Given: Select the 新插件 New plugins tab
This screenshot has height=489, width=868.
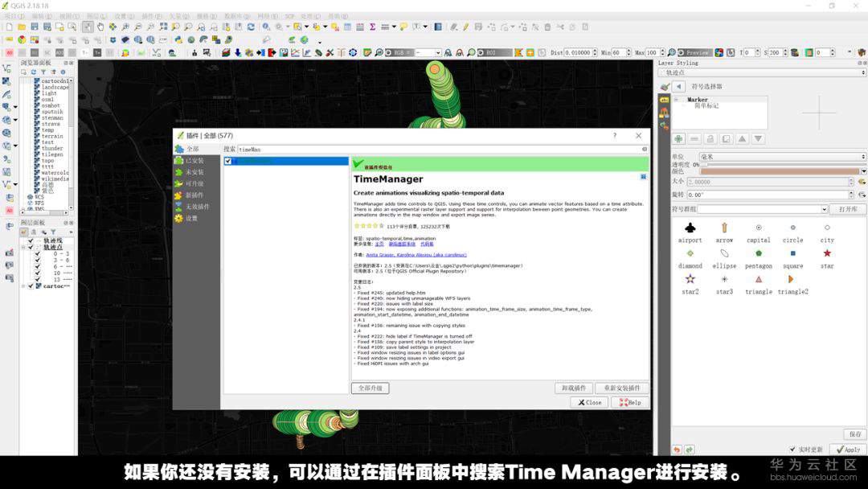Looking at the screenshot, I should [x=197, y=195].
